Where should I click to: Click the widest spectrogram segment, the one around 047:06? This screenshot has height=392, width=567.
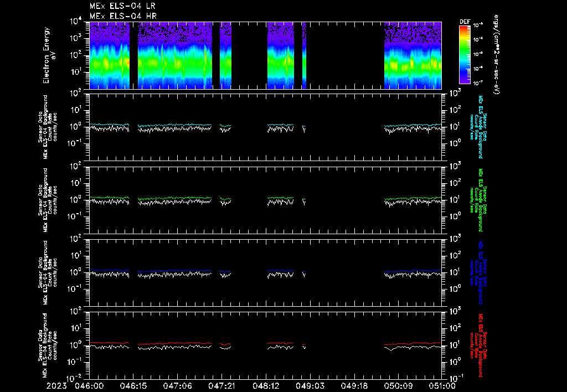[175, 55]
